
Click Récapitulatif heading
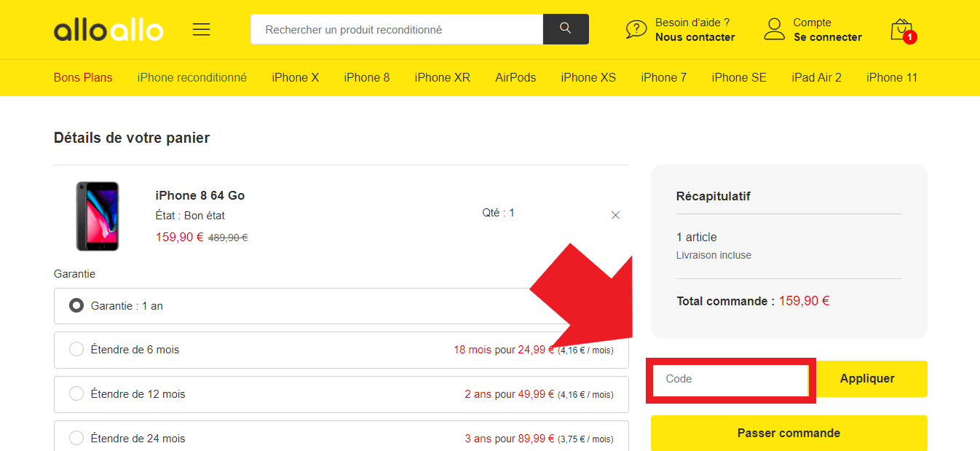pos(714,196)
